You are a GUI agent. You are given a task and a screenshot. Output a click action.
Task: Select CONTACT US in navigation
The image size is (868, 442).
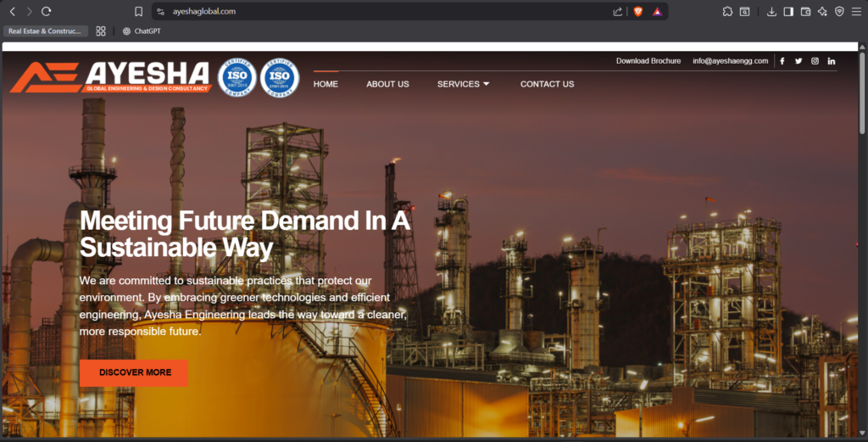(x=547, y=84)
